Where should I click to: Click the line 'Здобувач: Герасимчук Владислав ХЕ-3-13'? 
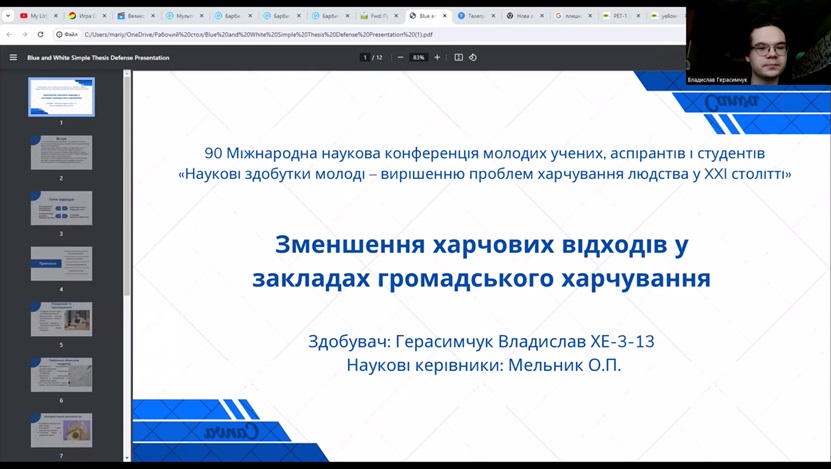tap(481, 341)
